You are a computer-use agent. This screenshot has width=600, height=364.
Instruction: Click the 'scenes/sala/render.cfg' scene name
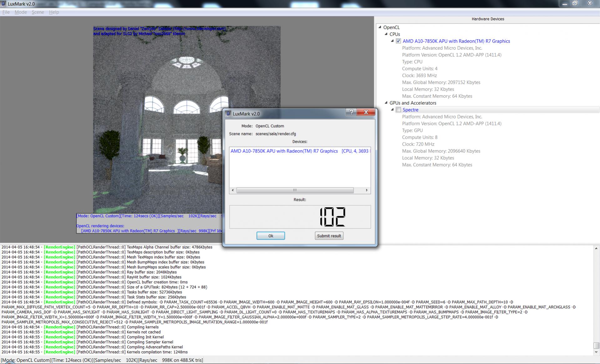point(275,134)
